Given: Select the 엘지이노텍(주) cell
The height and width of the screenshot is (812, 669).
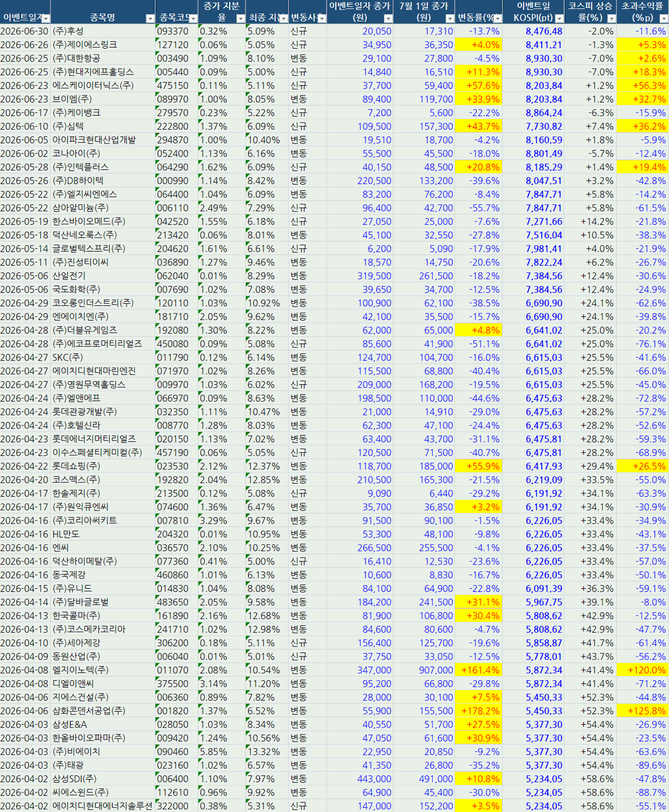Looking at the screenshot, I should click(x=103, y=669).
